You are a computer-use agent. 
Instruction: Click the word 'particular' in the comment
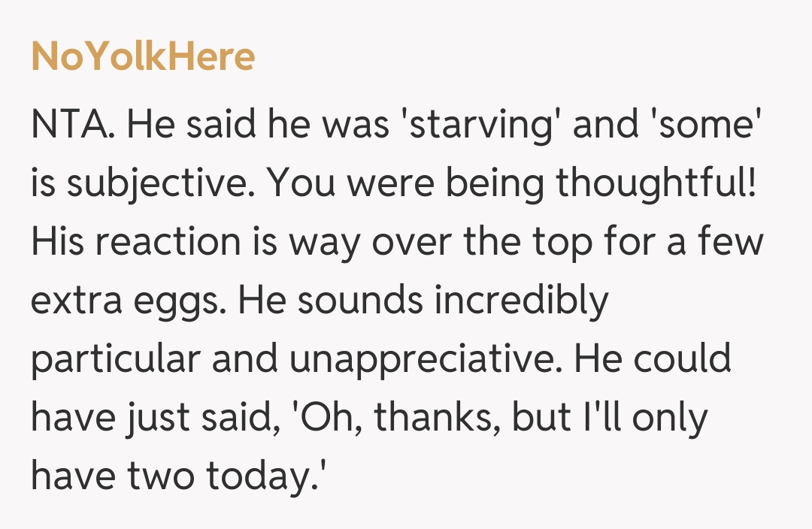[x=115, y=359]
